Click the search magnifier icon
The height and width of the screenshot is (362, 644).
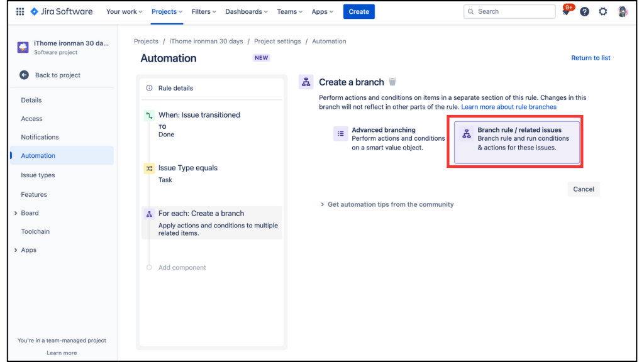(x=471, y=11)
